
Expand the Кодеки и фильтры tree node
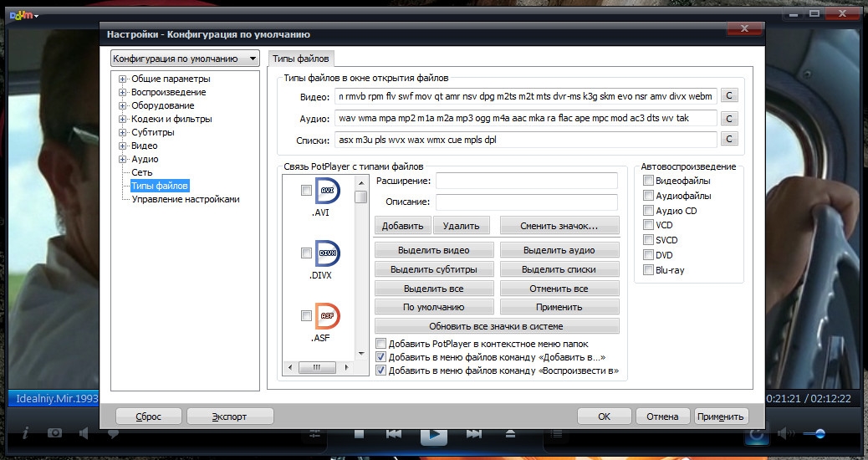[x=123, y=119]
